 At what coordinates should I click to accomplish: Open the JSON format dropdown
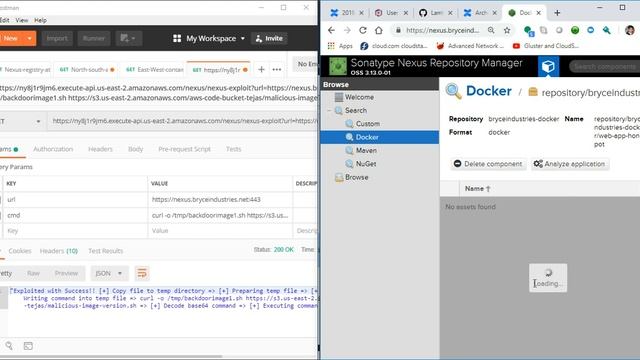[109, 273]
